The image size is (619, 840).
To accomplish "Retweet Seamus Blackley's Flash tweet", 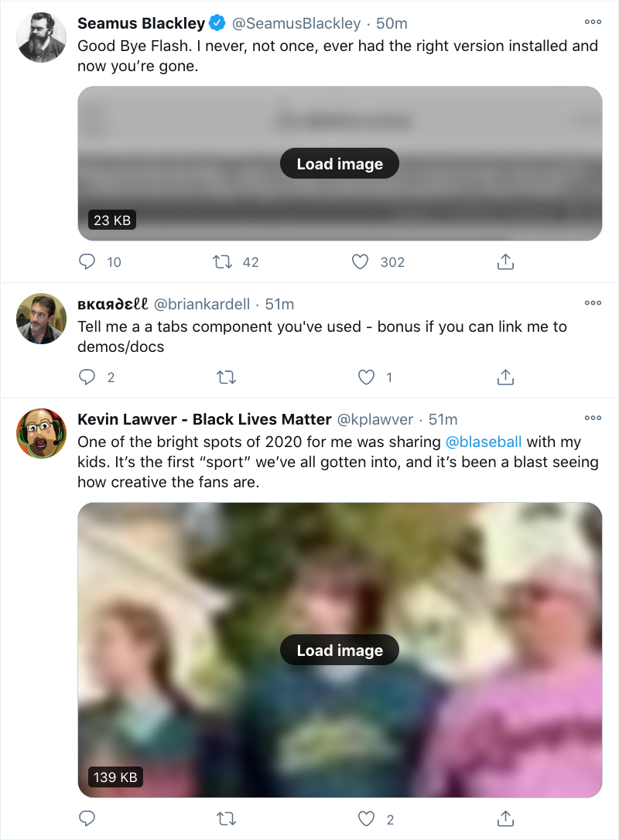I will (223, 262).
